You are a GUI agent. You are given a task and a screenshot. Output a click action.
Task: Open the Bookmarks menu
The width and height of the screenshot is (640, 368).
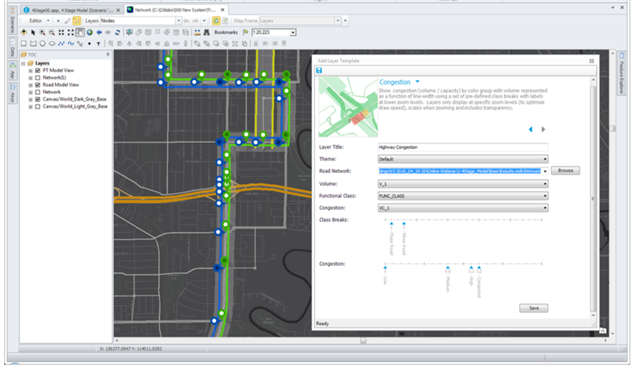point(226,32)
